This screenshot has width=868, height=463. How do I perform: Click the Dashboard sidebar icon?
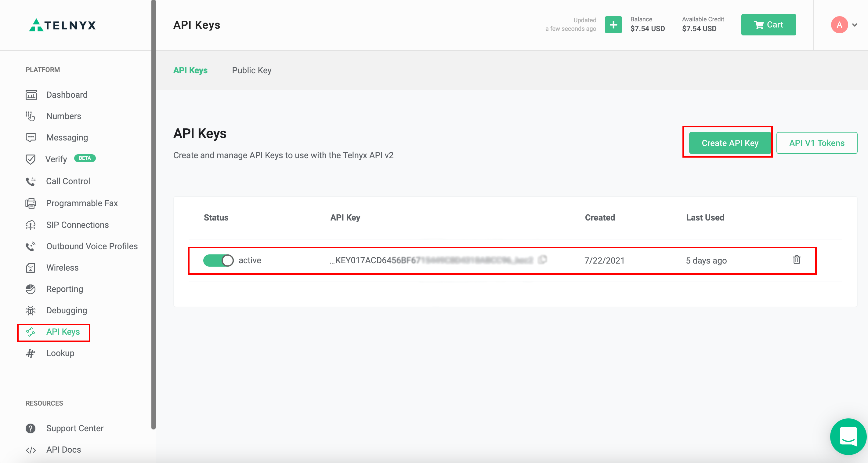coord(31,95)
